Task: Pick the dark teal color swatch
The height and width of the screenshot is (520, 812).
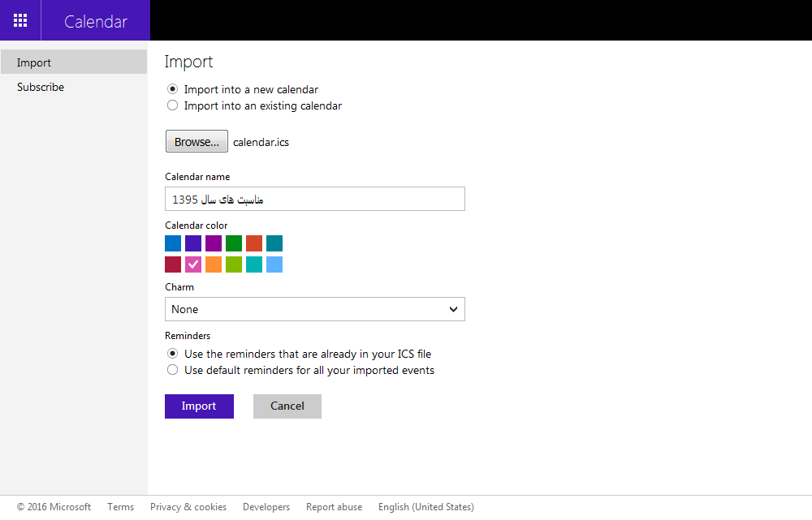Action: [x=274, y=243]
